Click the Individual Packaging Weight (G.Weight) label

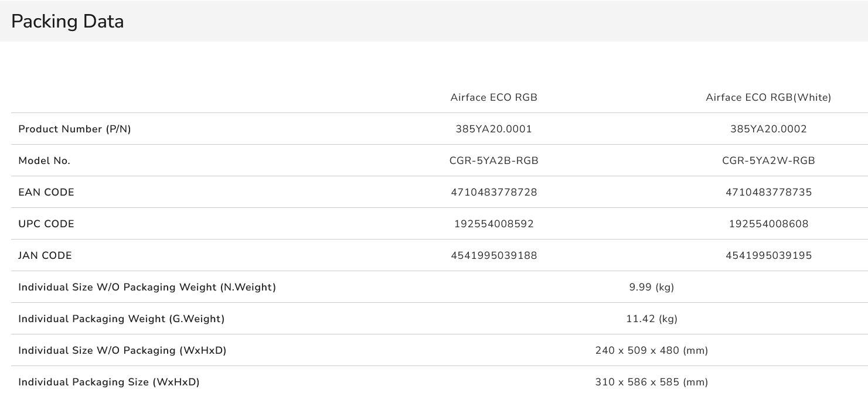tap(121, 319)
